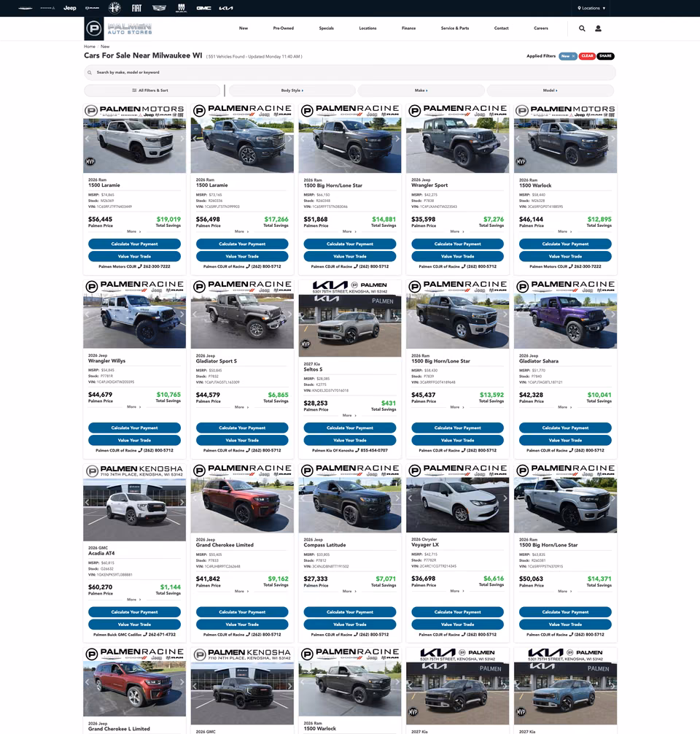This screenshot has width=700, height=734.
Task: Click the black SHARE button
Action: 605,56
